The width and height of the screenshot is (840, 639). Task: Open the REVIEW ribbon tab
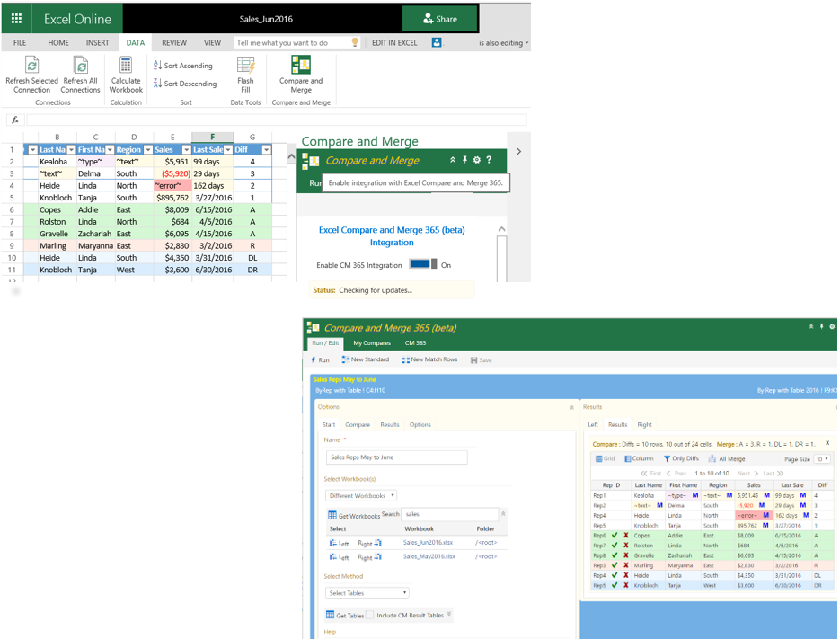coord(174,43)
